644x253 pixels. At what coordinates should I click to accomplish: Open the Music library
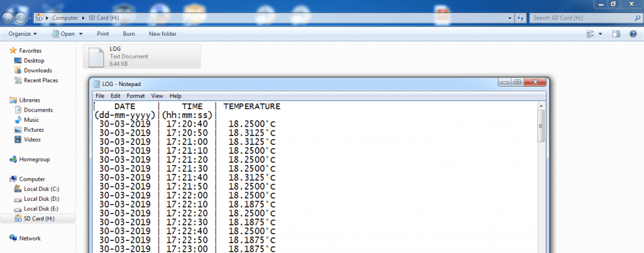coord(31,120)
